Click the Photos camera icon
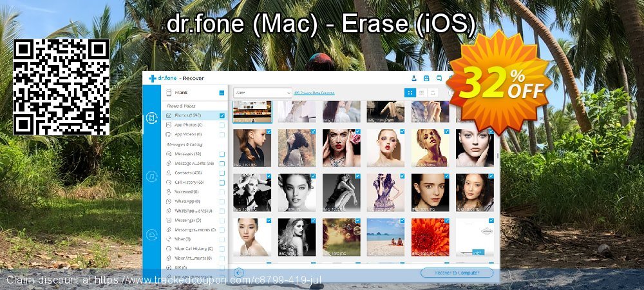This screenshot has width=644, height=290. click(x=168, y=115)
